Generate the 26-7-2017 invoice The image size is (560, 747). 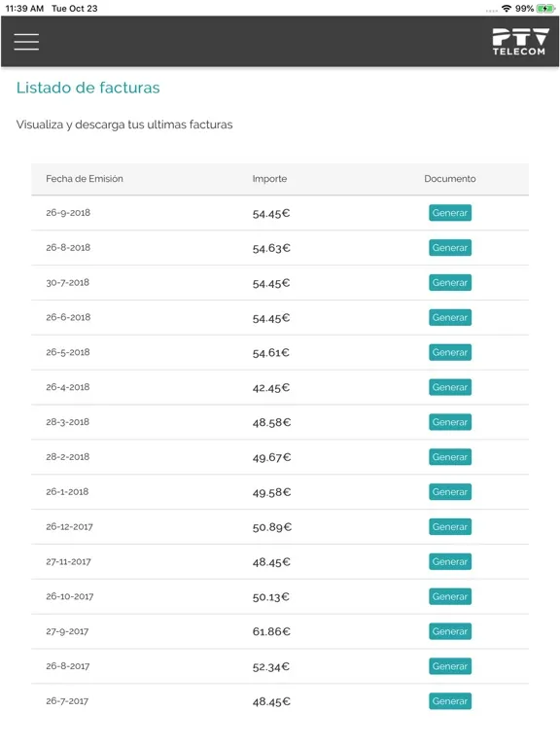point(450,701)
